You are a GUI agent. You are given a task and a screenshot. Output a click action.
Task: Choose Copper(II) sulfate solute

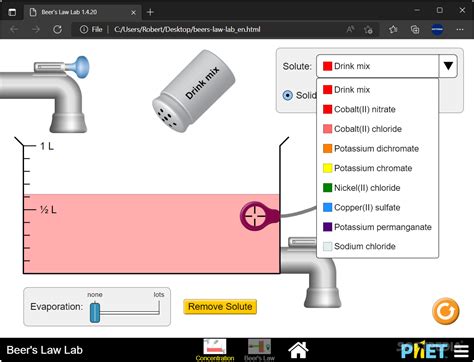377,207
